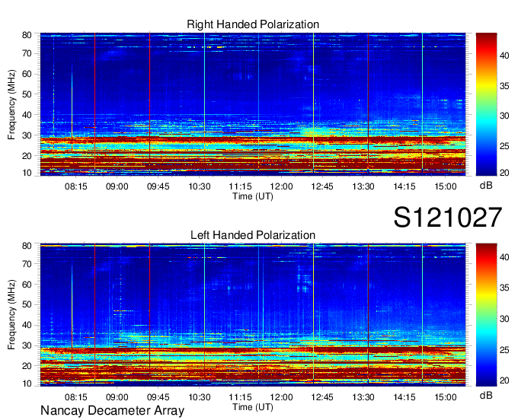Click the dB unit under Right Handed colorbar
518x420 pixels.
(486, 186)
